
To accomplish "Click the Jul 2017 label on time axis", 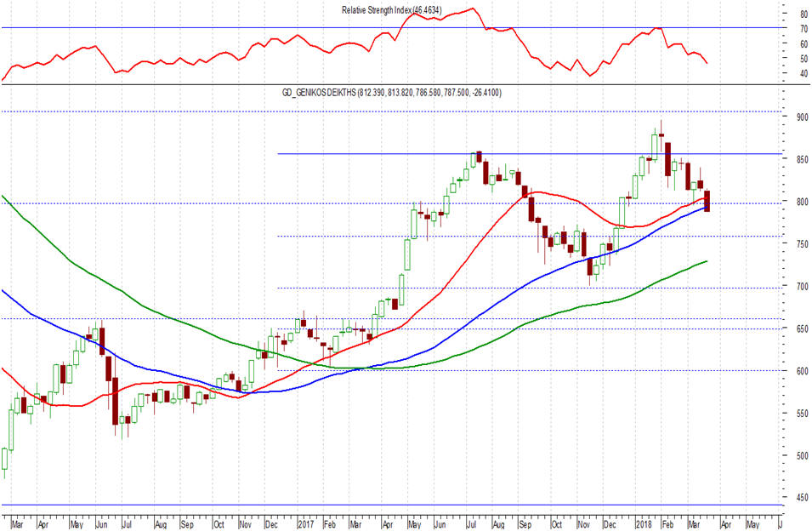I will pos(471,524).
